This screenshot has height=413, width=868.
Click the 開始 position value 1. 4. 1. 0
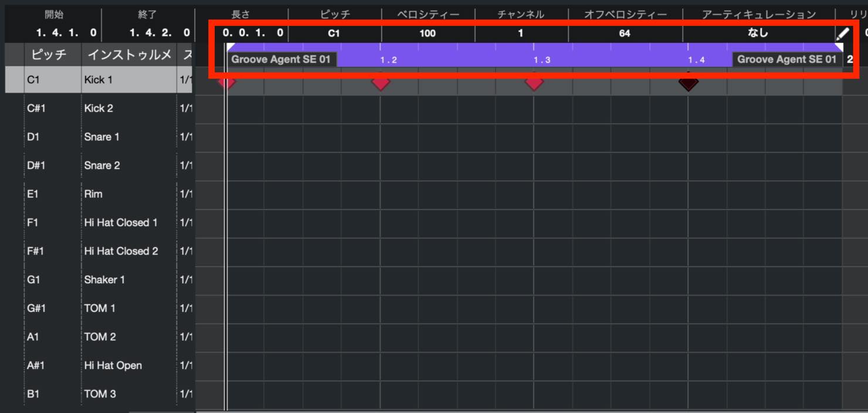[x=66, y=33]
